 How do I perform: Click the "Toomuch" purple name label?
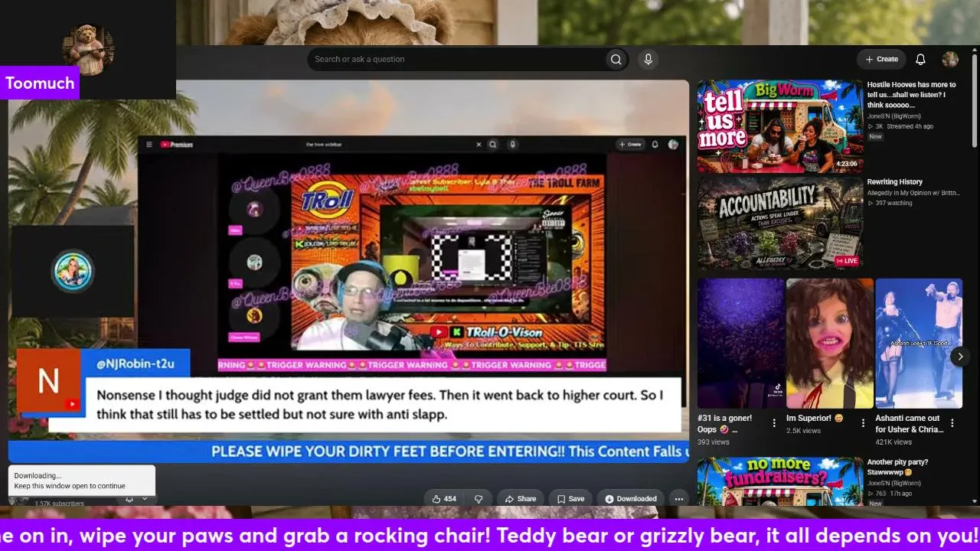click(x=40, y=83)
